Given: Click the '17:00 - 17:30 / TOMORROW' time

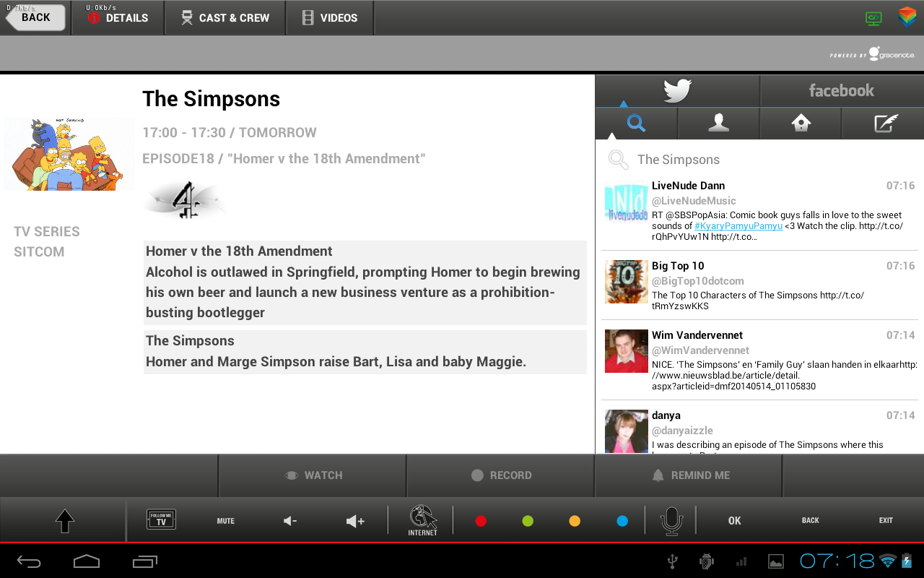Looking at the screenshot, I should click(x=230, y=133).
